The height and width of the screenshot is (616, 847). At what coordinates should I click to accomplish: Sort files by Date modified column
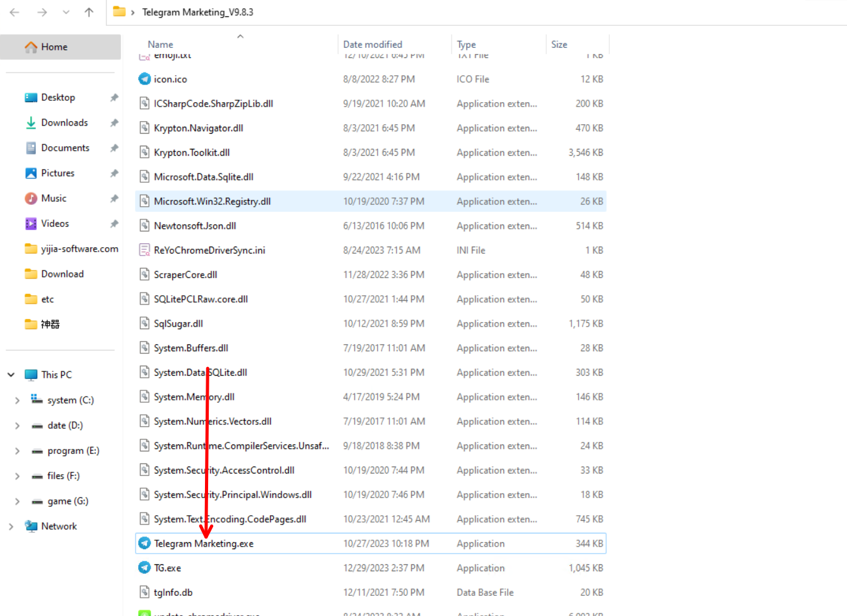point(372,45)
